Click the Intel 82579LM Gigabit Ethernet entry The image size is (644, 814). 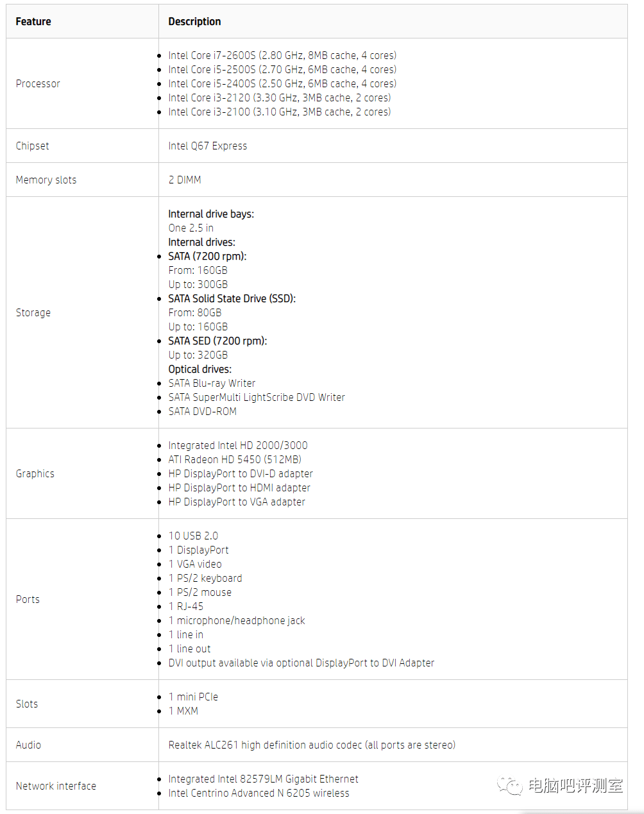[264, 779]
